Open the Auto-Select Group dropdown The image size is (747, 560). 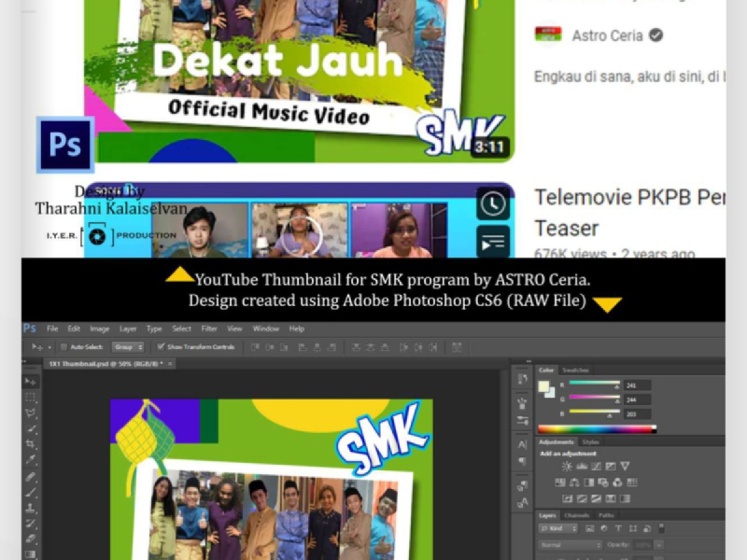tap(127, 347)
